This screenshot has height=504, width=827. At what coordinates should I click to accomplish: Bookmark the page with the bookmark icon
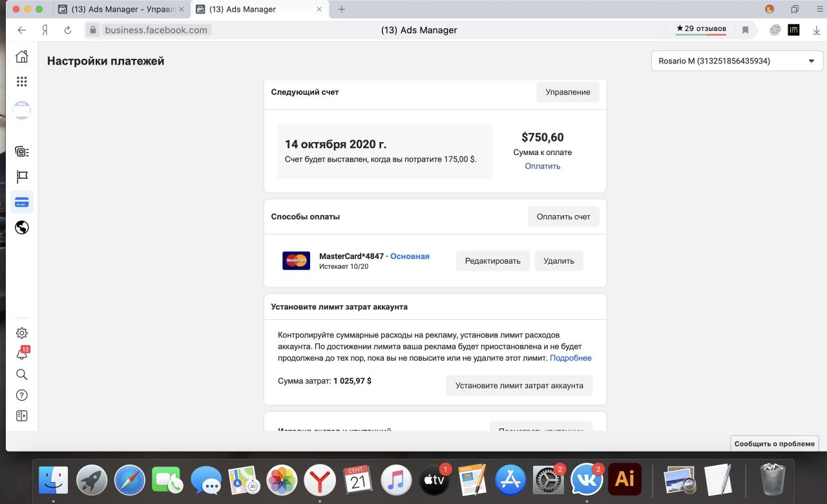(745, 30)
